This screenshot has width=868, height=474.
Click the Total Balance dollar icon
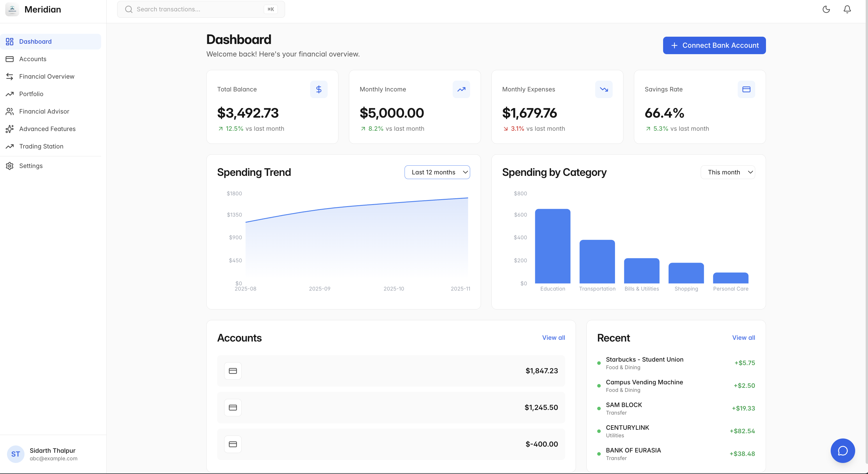[318, 89]
